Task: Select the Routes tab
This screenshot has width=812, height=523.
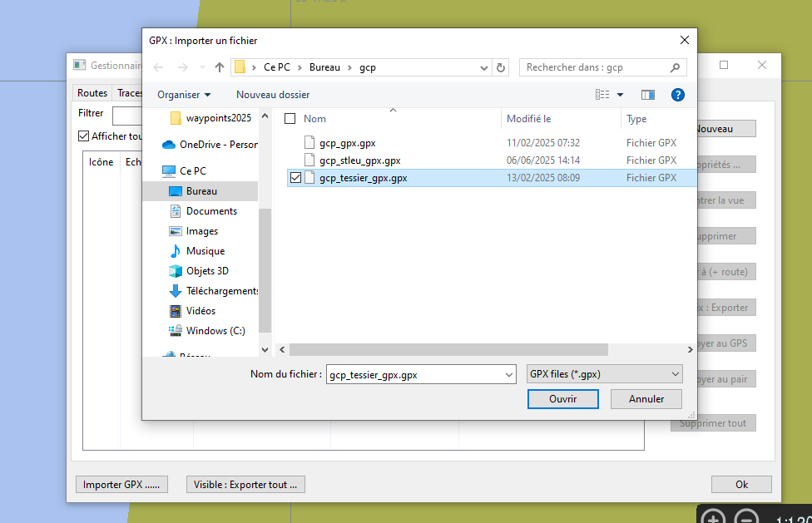Action: [92, 92]
